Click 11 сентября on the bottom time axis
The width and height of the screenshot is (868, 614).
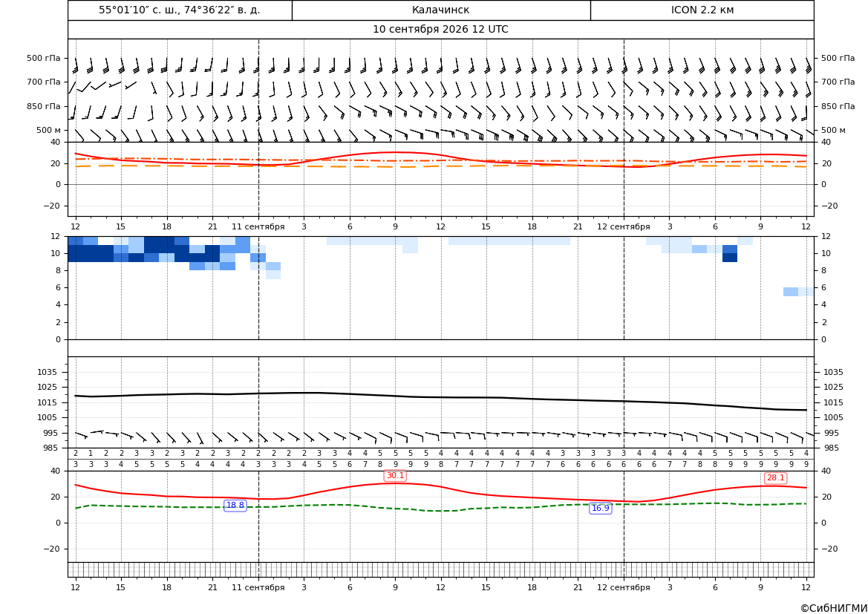[258, 587]
